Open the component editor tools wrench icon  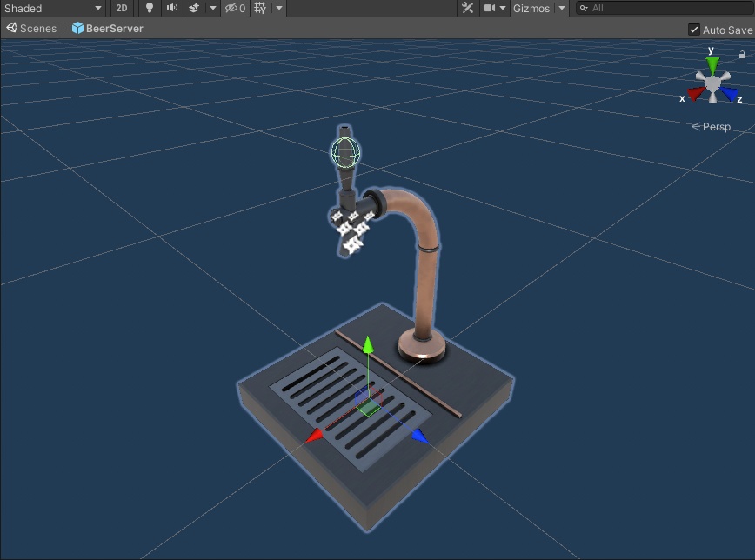(x=467, y=8)
